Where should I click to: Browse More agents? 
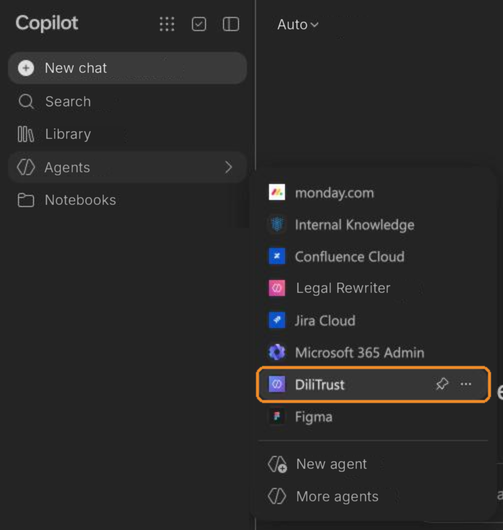(x=374, y=497)
